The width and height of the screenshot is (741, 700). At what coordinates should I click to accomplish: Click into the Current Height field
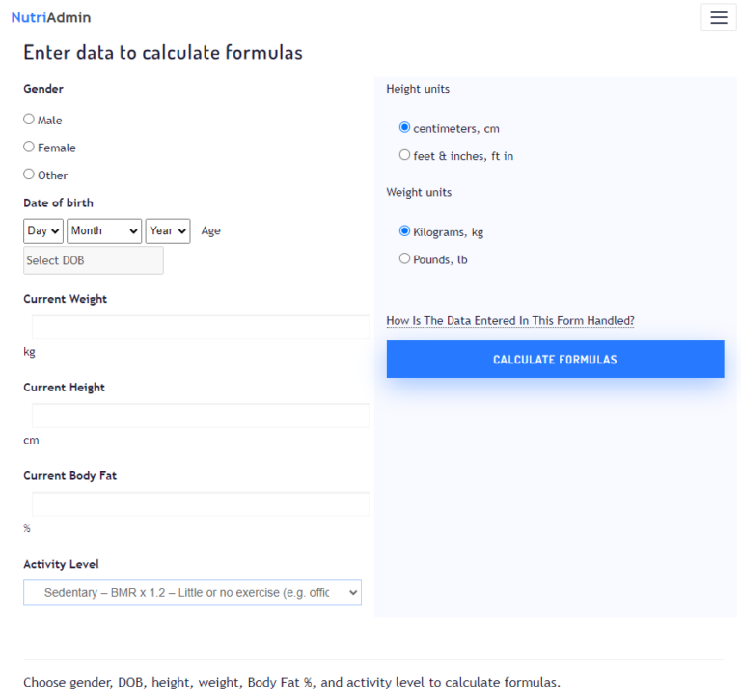201,416
